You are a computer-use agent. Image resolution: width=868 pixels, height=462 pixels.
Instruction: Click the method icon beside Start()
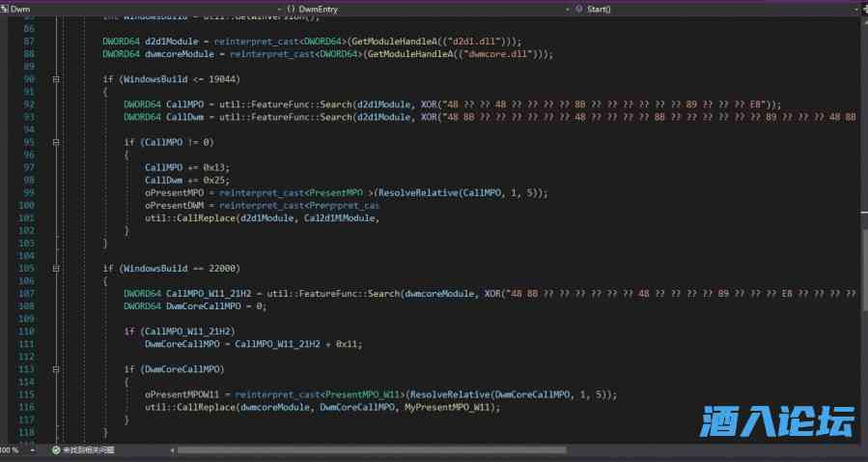tap(578, 8)
